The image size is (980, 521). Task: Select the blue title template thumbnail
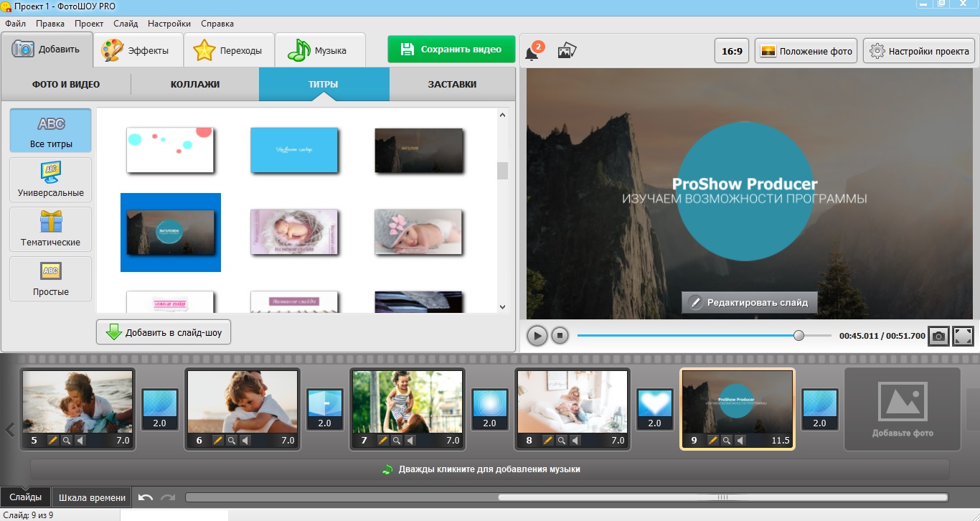click(x=294, y=150)
